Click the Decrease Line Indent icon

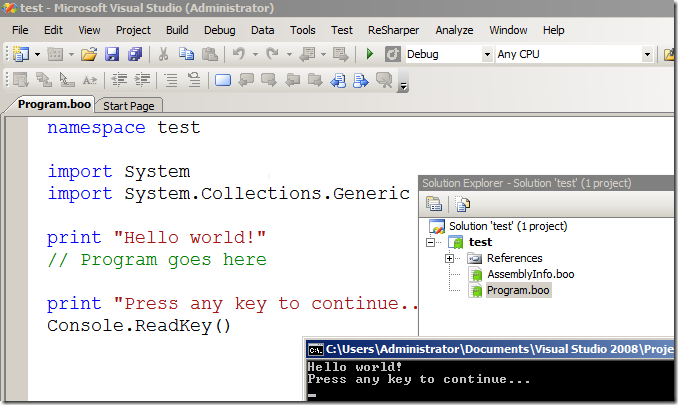(119, 80)
